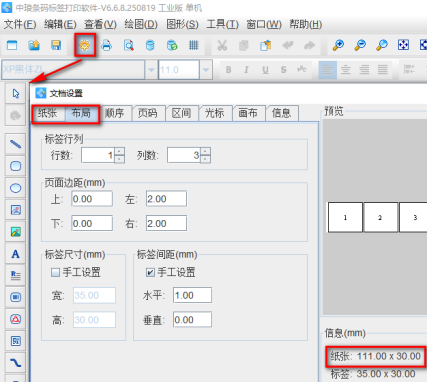The image size is (428, 382).
Task: Open print preview magnifier icon
Action: tap(128, 45)
